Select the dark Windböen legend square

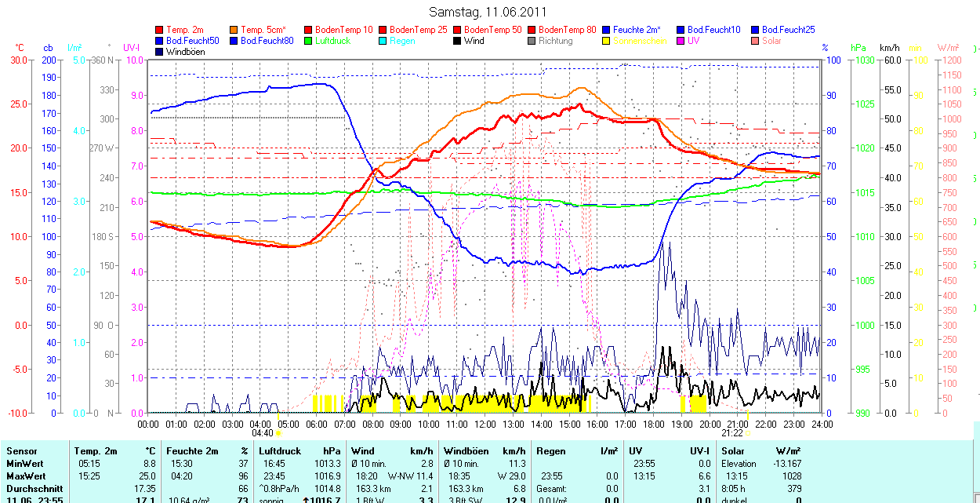coord(160,52)
